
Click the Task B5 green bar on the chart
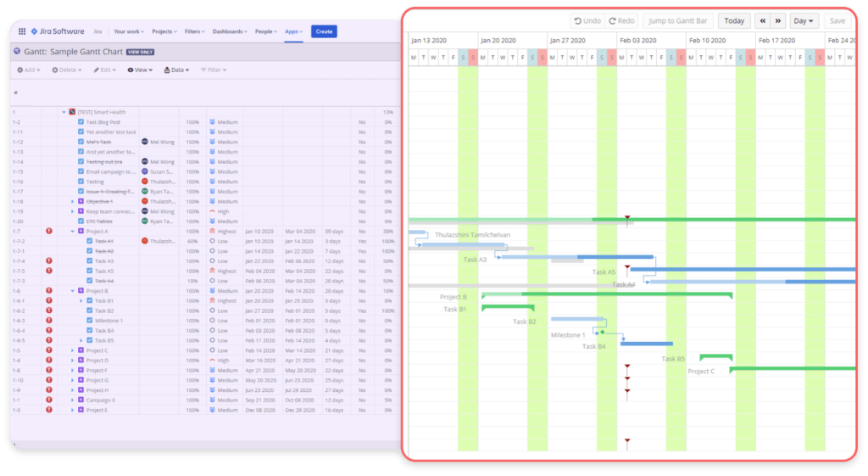(715, 357)
